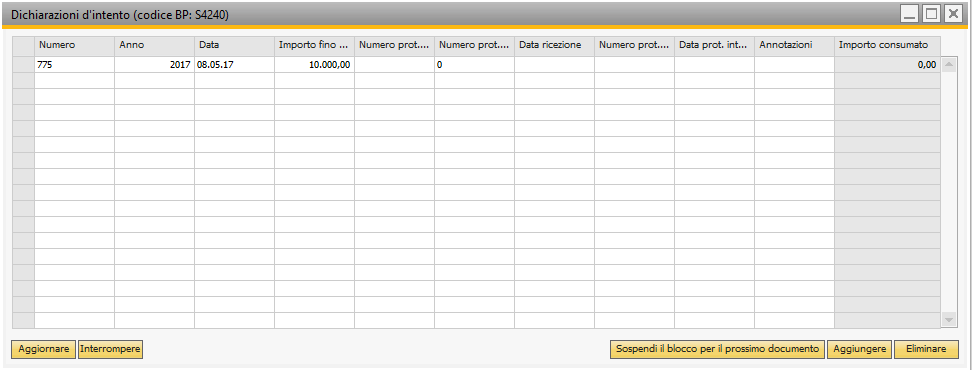Select the Data column header
The height and width of the screenshot is (370, 972).
pos(234,45)
